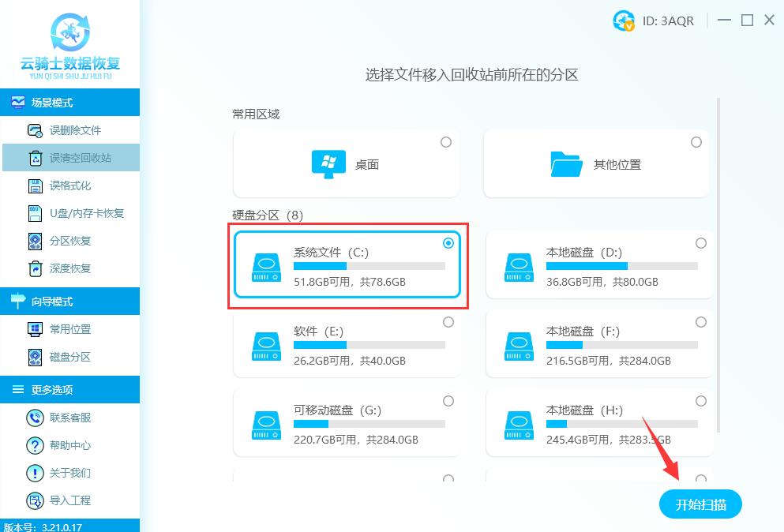Select the 本地磁盘 (H:) radio button
Screen dimensions: 784x532
(701, 401)
